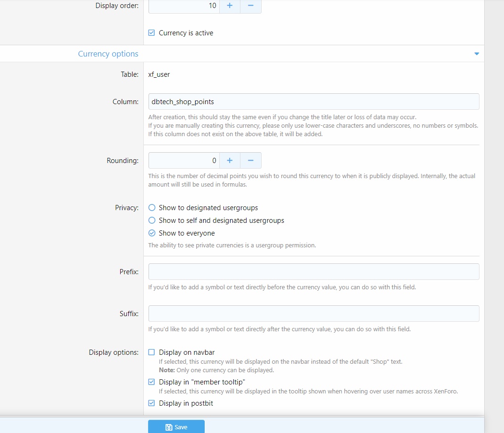The width and height of the screenshot is (504, 433).
Task: Toggle Display in member tooltip checkbox
Action: coord(151,382)
